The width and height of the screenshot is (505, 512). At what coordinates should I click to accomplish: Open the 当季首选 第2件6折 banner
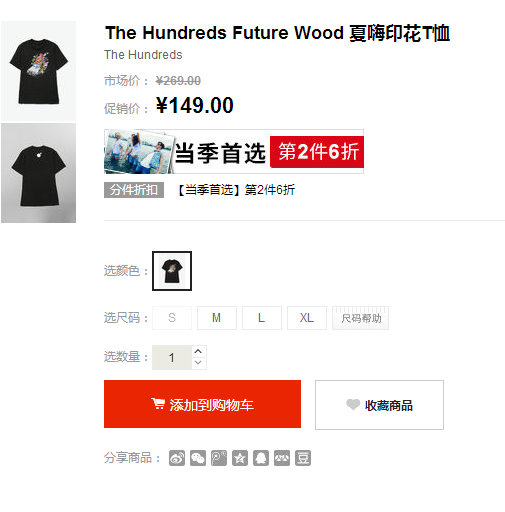pyautogui.click(x=234, y=151)
